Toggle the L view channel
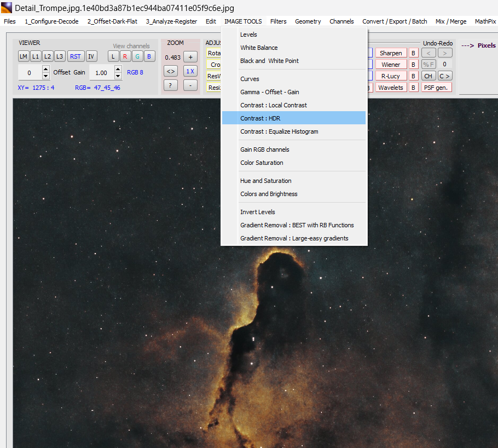498x448 pixels. click(113, 56)
